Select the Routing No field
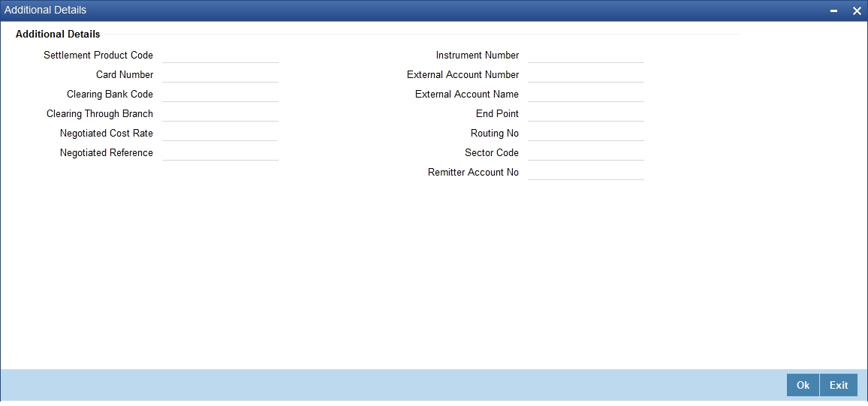 pyautogui.click(x=586, y=134)
